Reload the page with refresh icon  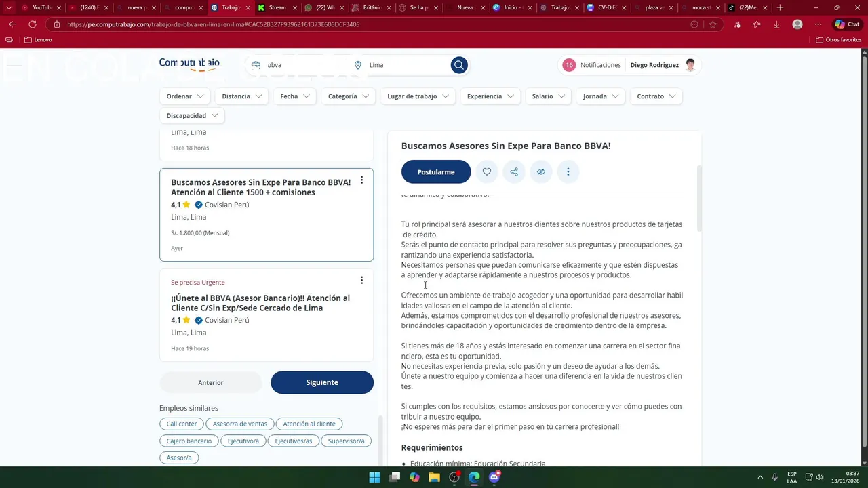tap(32, 24)
